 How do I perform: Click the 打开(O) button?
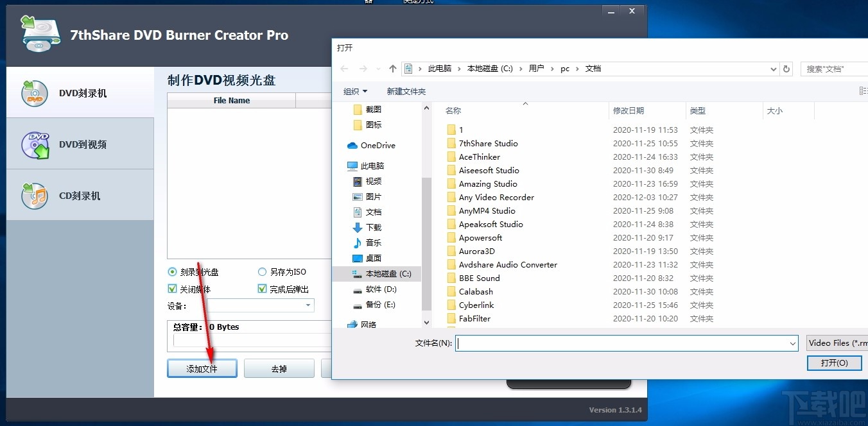(834, 362)
